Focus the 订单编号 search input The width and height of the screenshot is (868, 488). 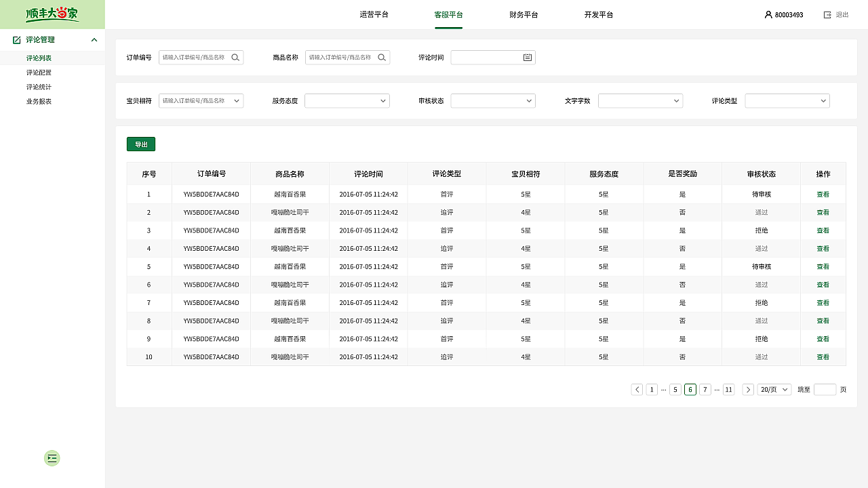point(201,58)
